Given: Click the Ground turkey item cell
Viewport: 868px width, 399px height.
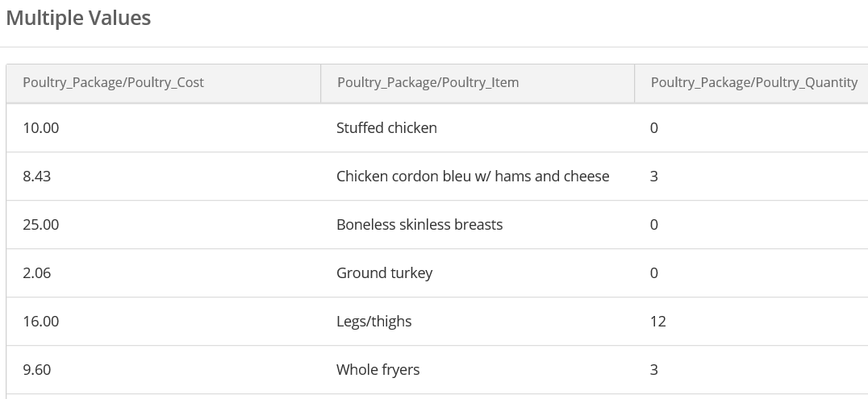Looking at the screenshot, I should tap(384, 272).
